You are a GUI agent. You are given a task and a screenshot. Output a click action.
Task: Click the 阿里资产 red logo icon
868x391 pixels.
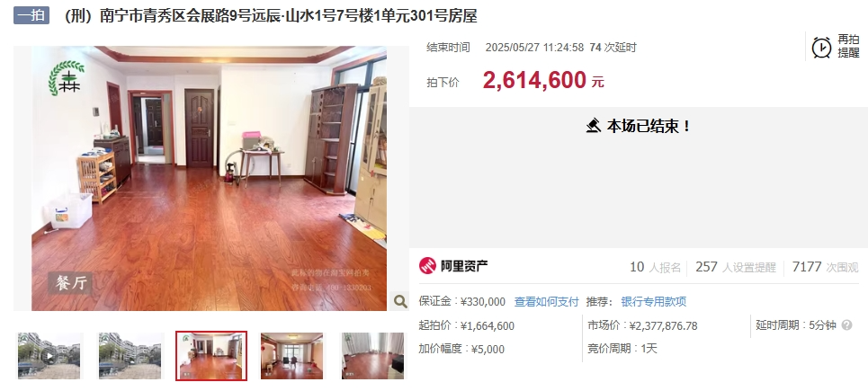click(x=427, y=266)
